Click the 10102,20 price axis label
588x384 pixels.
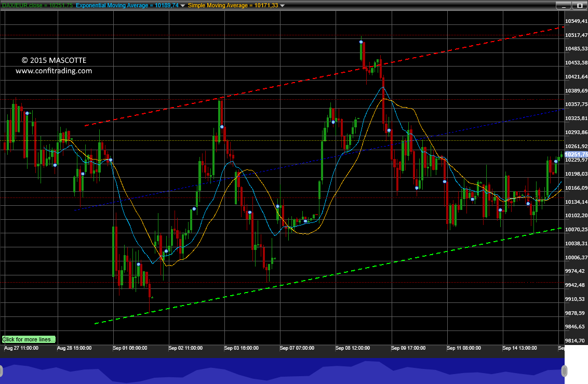tap(577, 216)
